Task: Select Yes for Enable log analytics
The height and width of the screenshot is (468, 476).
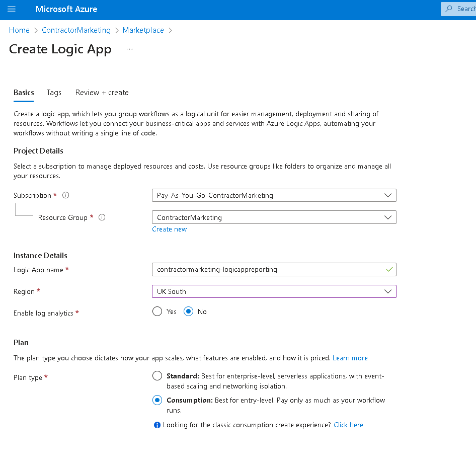Action: [x=157, y=311]
